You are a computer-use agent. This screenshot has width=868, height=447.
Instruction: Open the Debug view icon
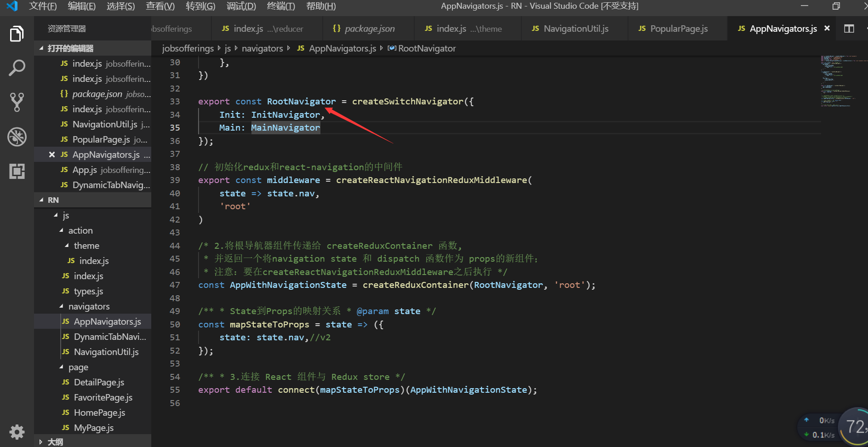tap(17, 137)
